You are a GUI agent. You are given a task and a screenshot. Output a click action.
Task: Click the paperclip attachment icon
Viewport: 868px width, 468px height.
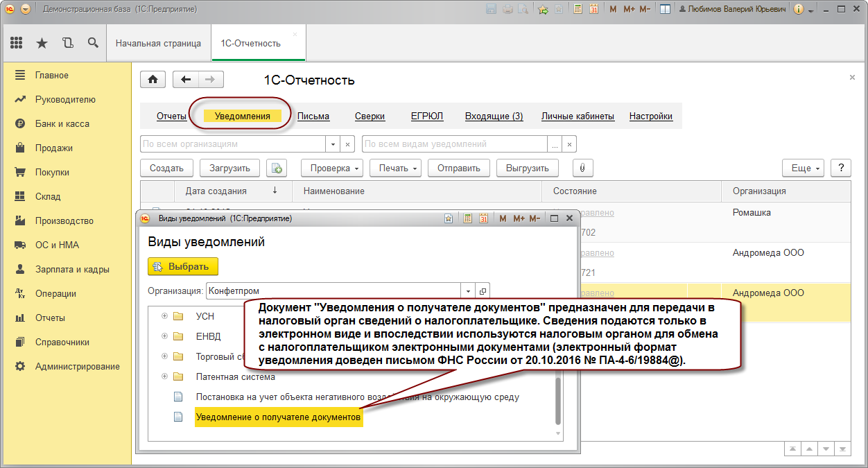coord(582,168)
